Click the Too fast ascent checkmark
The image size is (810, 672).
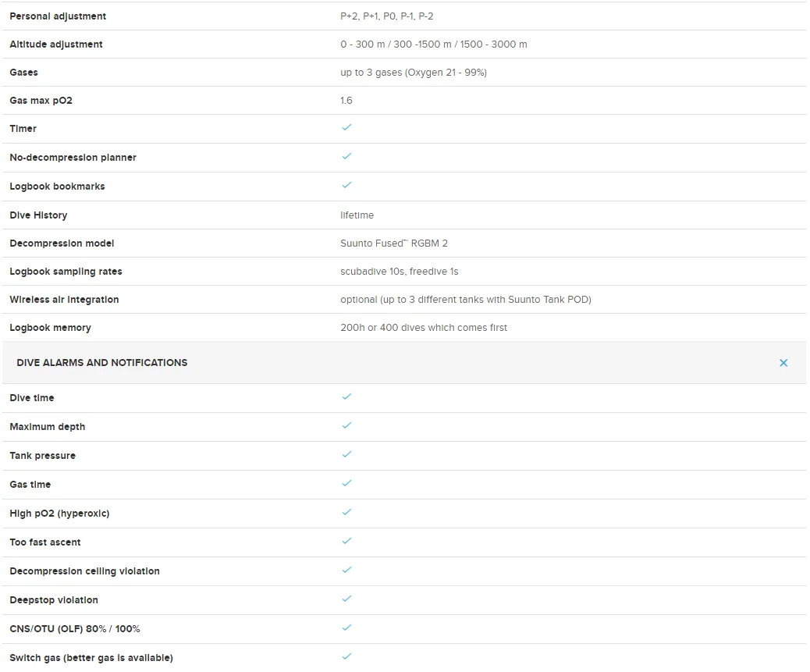pyautogui.click(x=346, y=541)
